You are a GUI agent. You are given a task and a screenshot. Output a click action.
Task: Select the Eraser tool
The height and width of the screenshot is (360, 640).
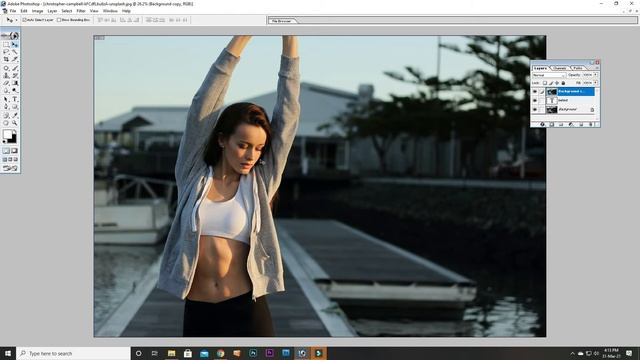point(6,83)
